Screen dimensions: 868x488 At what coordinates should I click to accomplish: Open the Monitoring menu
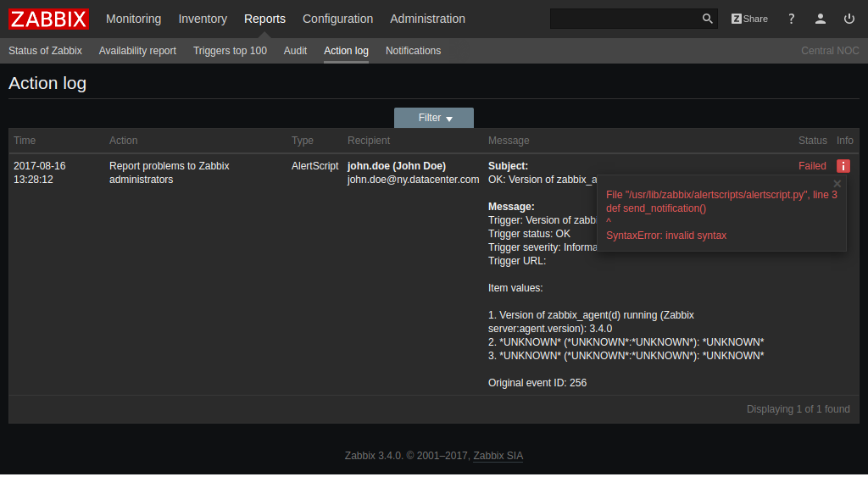click(x=133, y=19)
